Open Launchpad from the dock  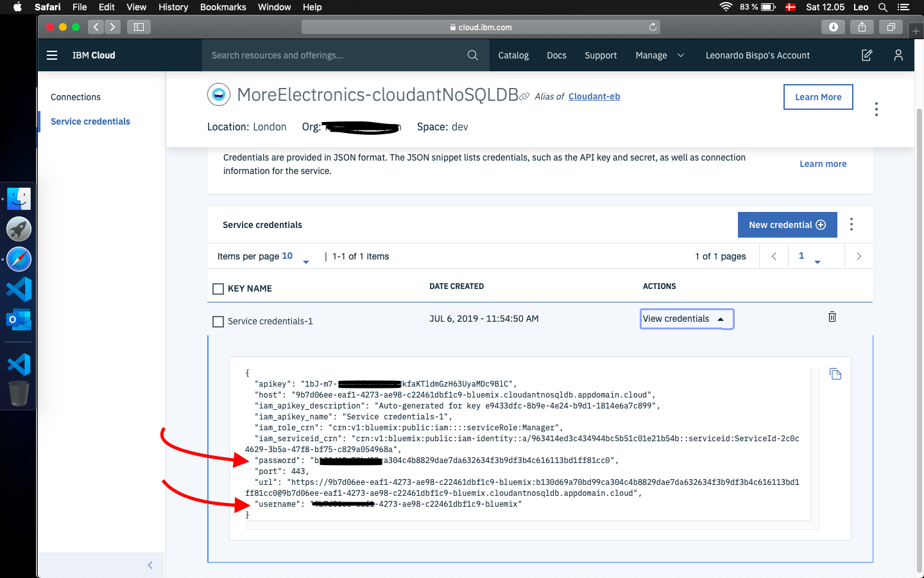19,229
